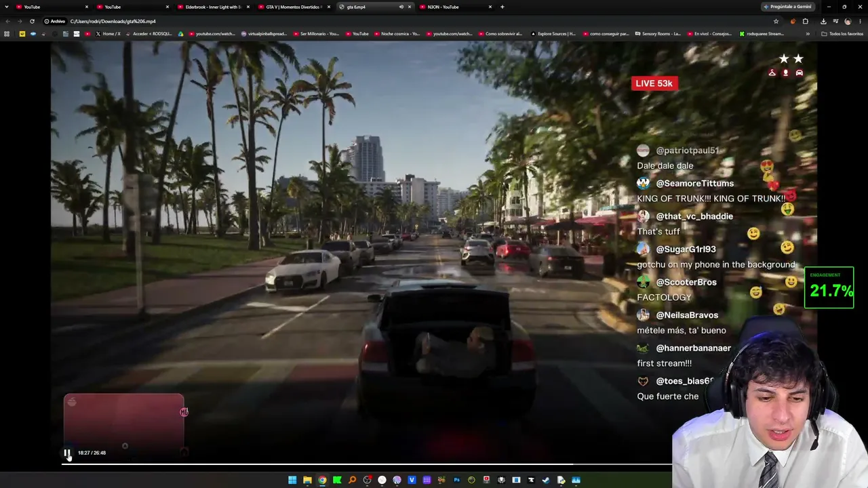Open the GTA V Momentos Divertidos tab
868x488 pixels.
(293, 7)
